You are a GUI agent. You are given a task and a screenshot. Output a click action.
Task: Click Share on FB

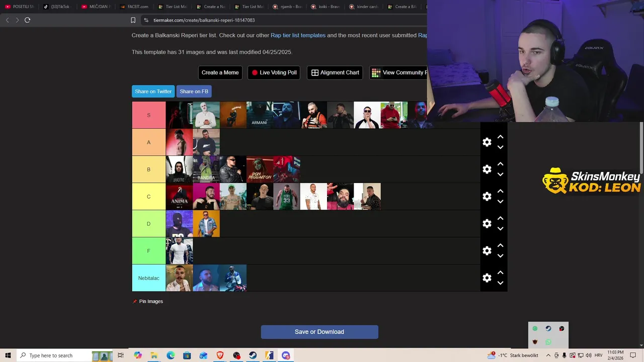[194, 92]
